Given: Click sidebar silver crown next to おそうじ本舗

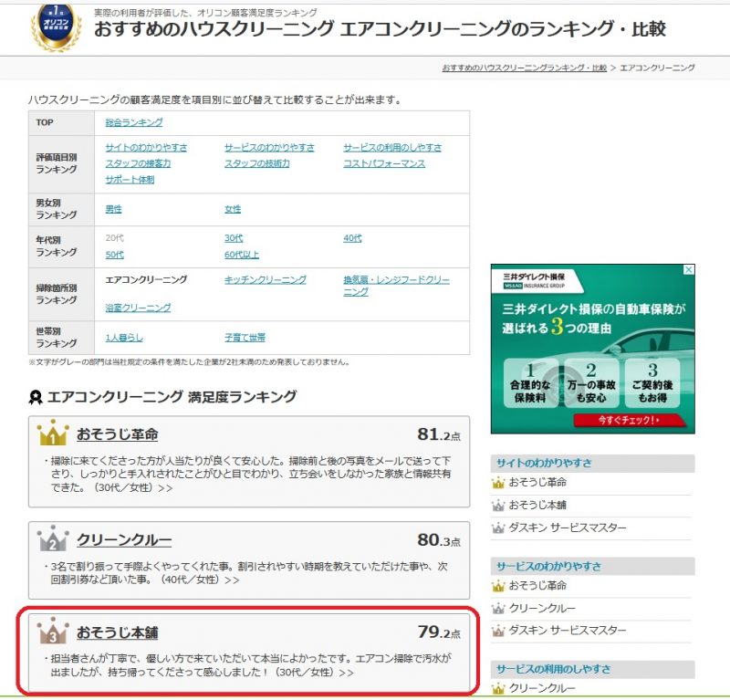Looking at the screenshot, I should (x=498, y=506).
